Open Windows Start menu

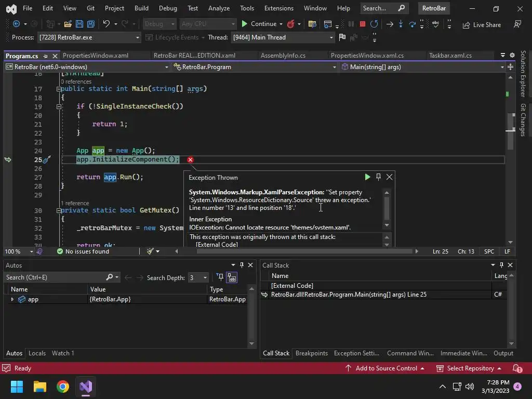click(x=17, y=387)
